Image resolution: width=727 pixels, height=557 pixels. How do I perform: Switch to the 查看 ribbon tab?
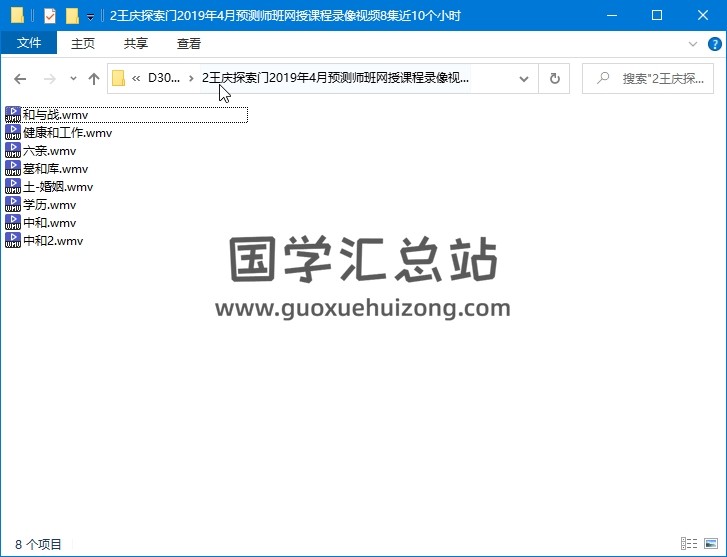189,43
